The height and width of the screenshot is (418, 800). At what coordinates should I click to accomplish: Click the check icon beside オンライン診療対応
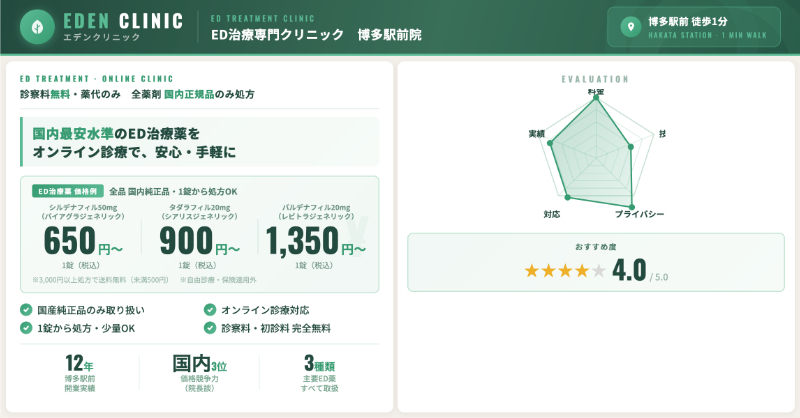click(x=210, y=310)
